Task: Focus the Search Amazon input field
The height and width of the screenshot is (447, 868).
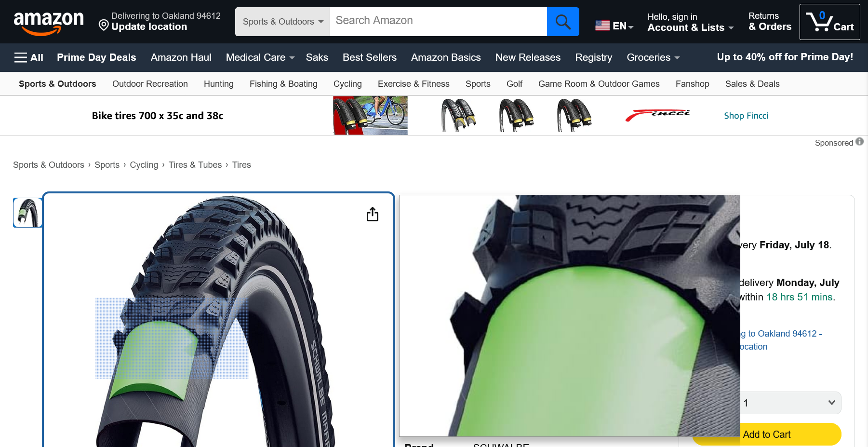Action: click(439, 22)
